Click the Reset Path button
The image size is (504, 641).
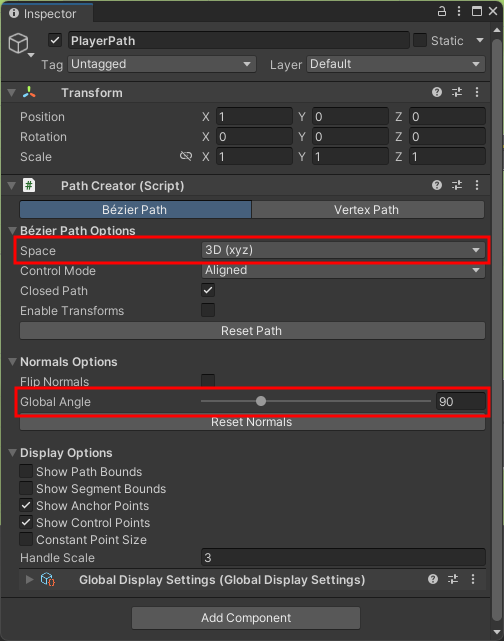252,331
